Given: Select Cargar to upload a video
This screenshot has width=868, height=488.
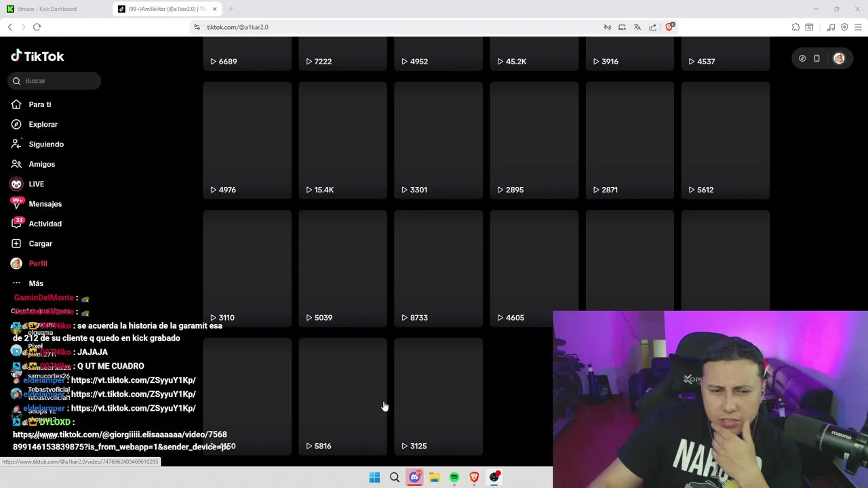Looking at the screenshot, I should [x=40, y=243].
